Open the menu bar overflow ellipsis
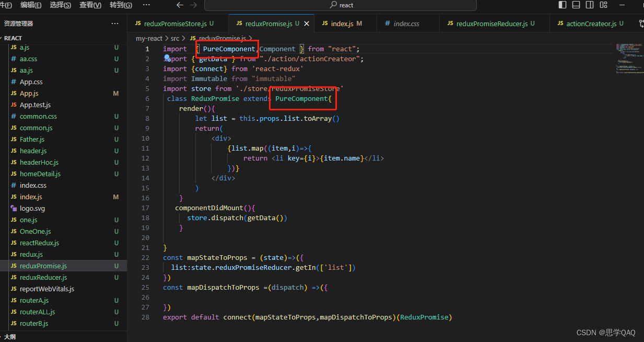The height and width of the screenshot is (342, 644). 146,5
